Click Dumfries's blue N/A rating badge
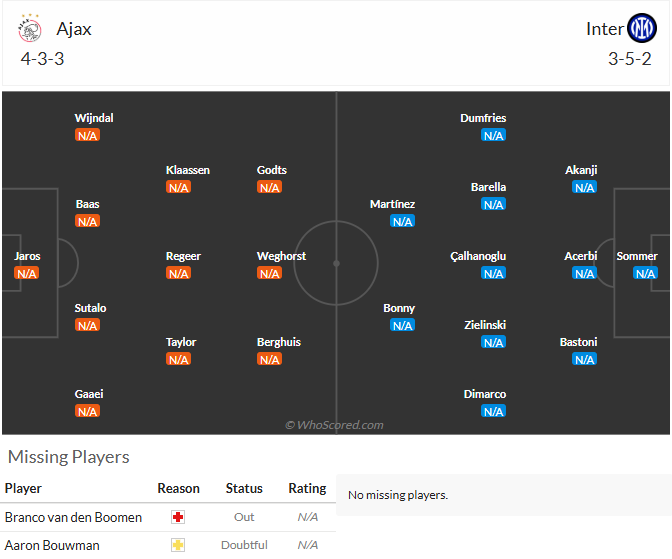This screenshot has width=672, height=559. [x=493, y=135]
